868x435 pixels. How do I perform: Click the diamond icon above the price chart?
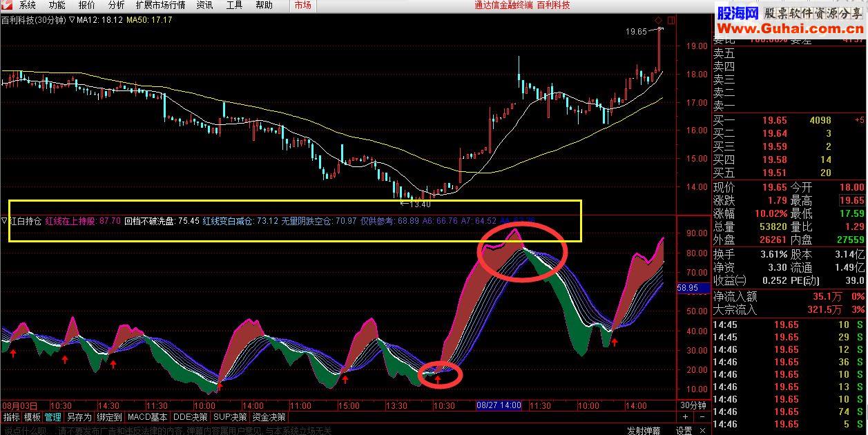tap(658, 20)
